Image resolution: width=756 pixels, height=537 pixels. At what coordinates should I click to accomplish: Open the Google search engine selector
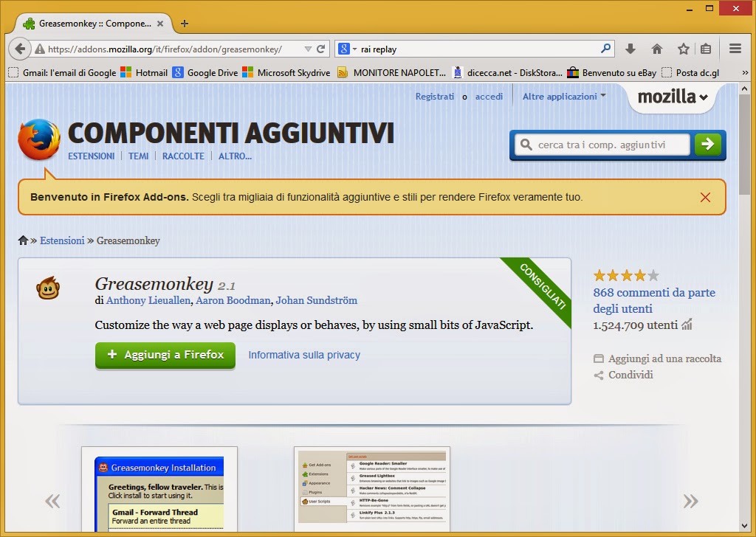pos(347,49)
